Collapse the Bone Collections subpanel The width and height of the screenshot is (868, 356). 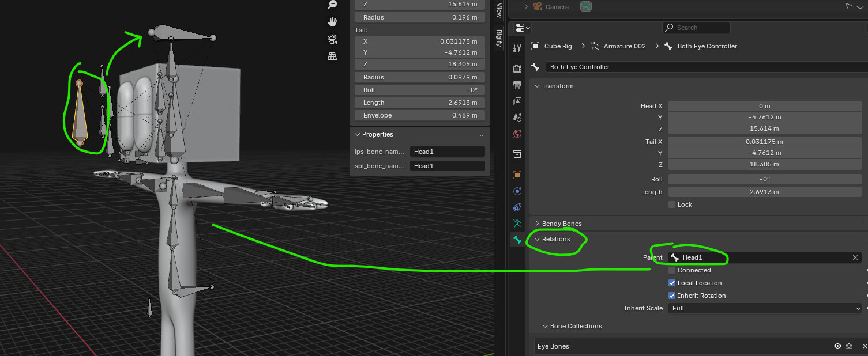click(x=546, y=326)
